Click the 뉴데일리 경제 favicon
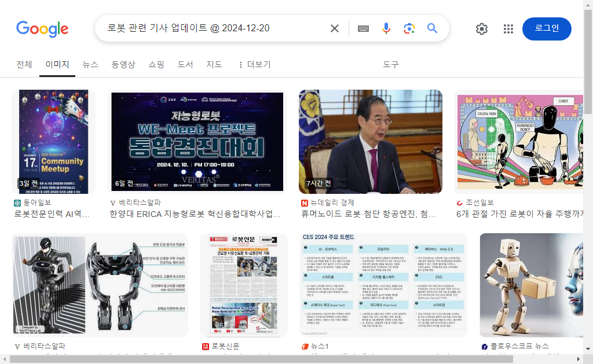Image resolution: width=593 pixels, height=364 pixels. coord(305,203)
